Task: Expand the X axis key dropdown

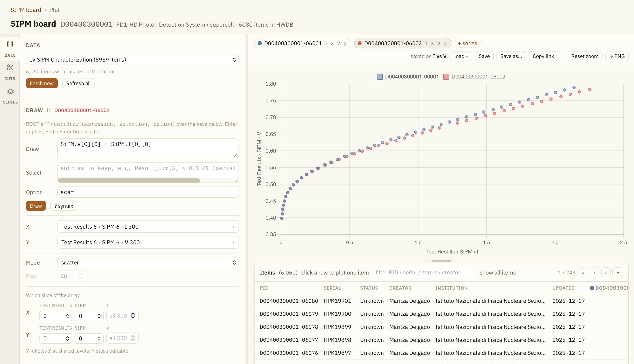Action: (148, 226)
